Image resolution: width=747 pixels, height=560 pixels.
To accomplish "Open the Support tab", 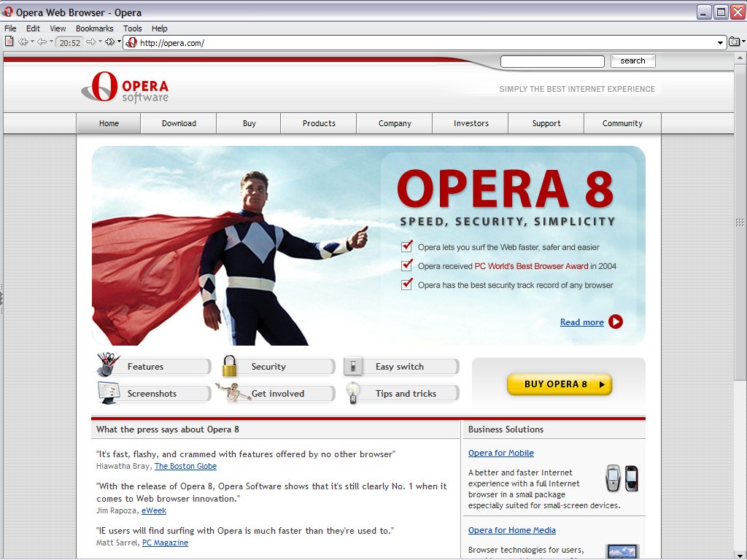I will [546, 123].
